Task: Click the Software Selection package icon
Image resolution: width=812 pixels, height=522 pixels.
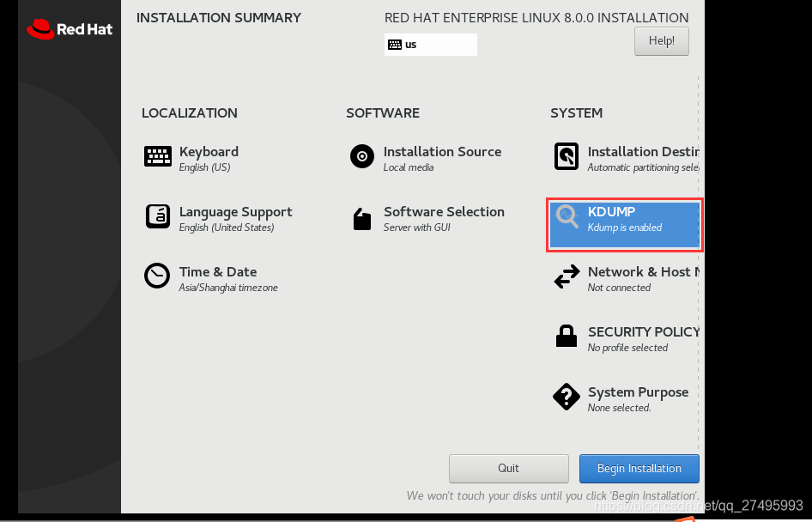Action: [x=362, y=219]
